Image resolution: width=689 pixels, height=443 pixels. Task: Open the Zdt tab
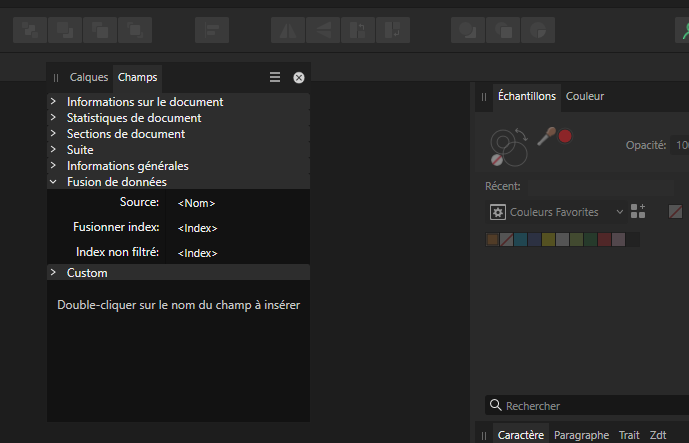pos(658,435)
